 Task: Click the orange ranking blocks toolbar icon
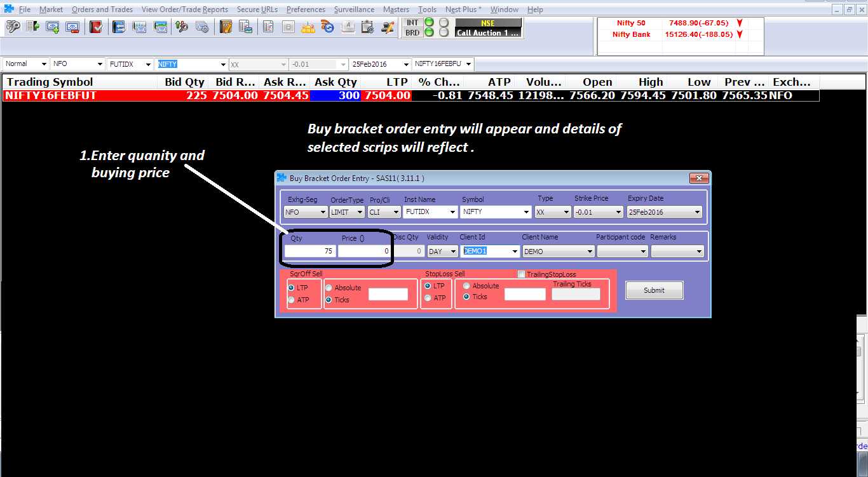click(308, 27)
